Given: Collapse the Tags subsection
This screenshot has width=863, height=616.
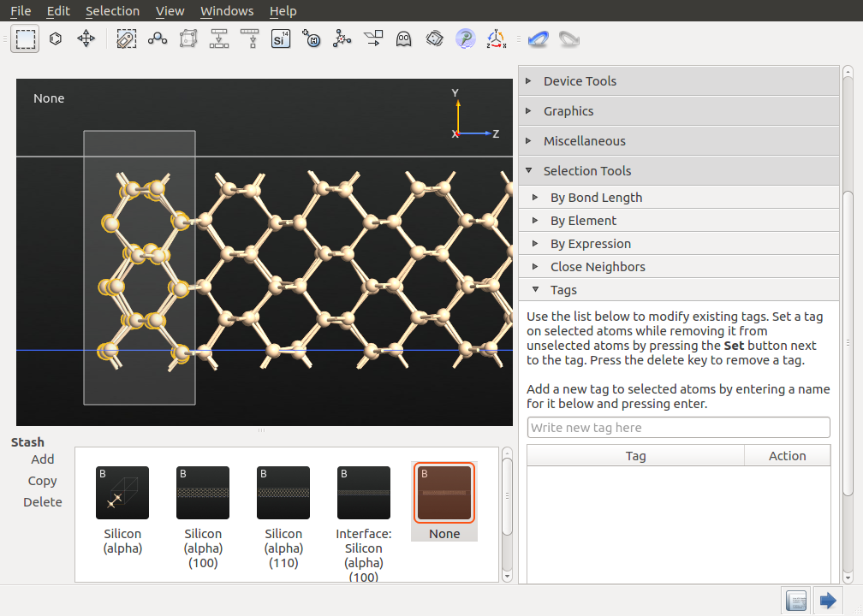Looking at the screenshot, I should (x=679, y=290).
